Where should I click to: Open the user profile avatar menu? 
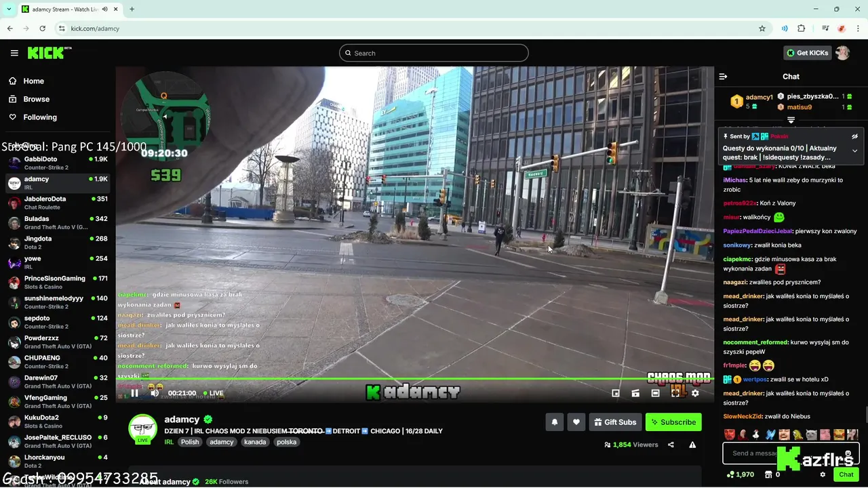[x=842, y=53]
